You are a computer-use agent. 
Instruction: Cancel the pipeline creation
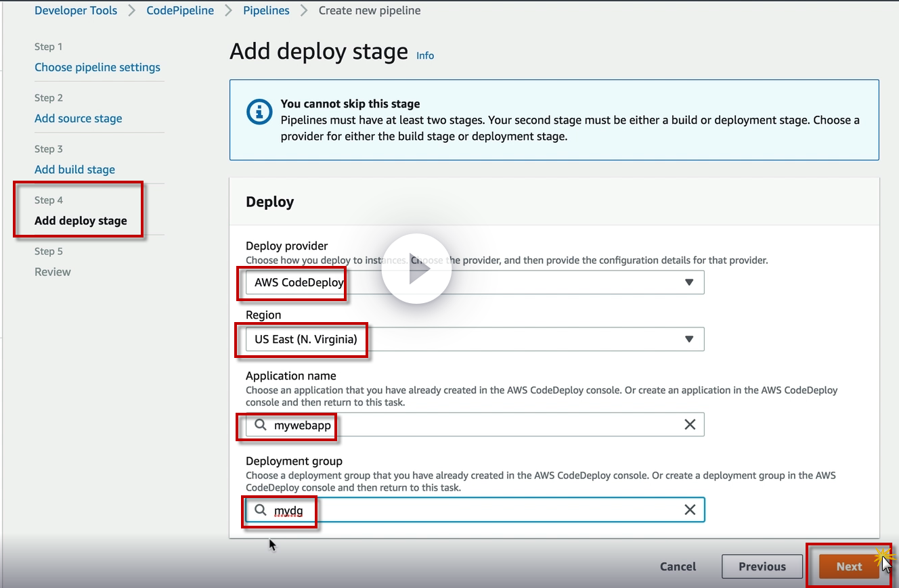pyautogui.click(x=678, y=566)
